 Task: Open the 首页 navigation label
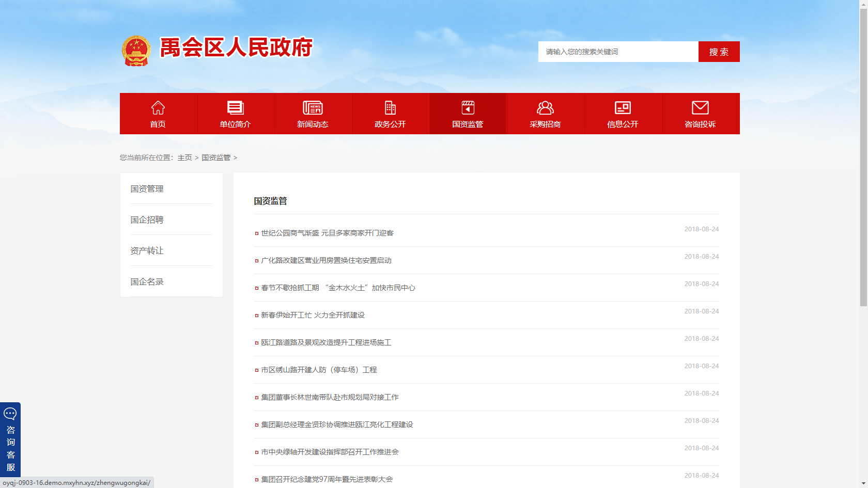158,124
